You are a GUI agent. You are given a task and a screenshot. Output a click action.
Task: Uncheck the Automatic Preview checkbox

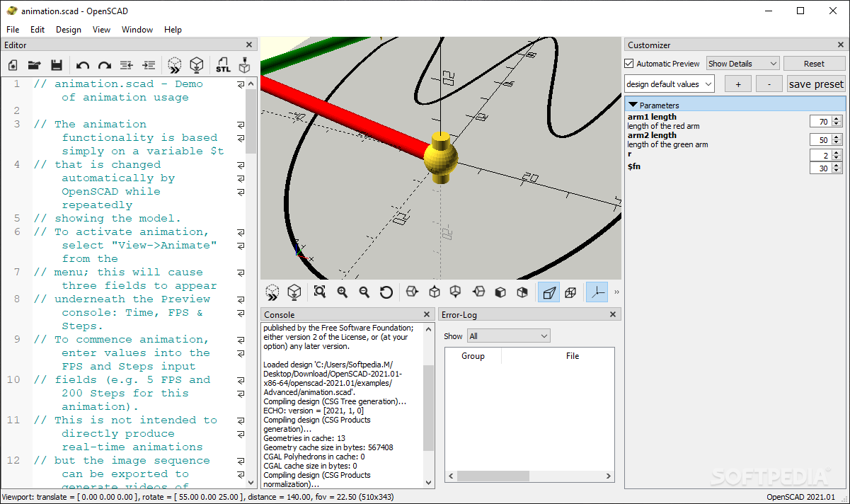tap(629, 64)
